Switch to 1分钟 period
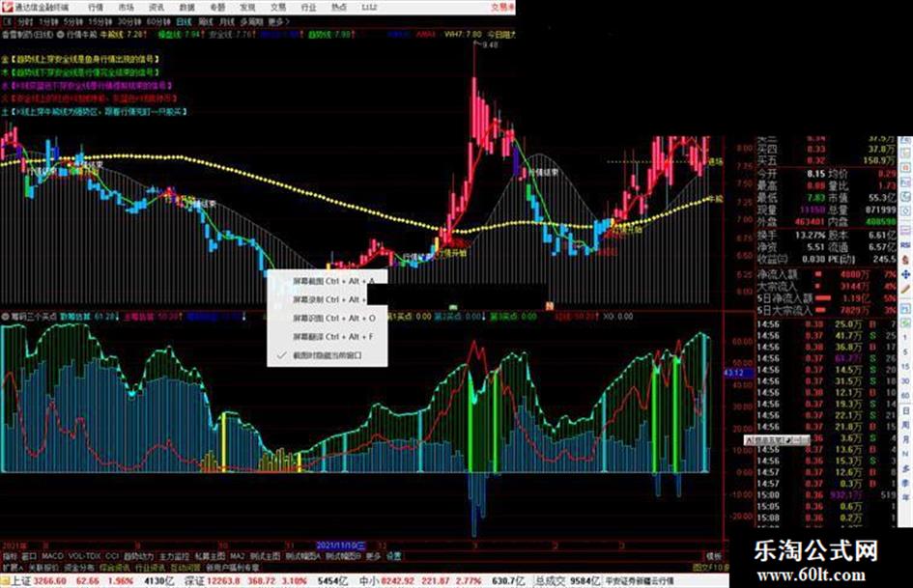 tap(48, 21)
